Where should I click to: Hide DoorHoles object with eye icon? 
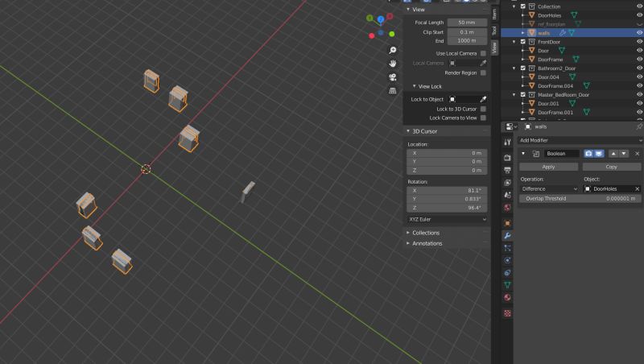pos(639,15)
